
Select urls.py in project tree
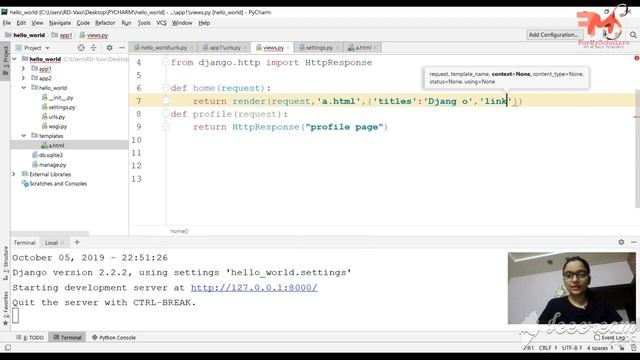point(53,117)
